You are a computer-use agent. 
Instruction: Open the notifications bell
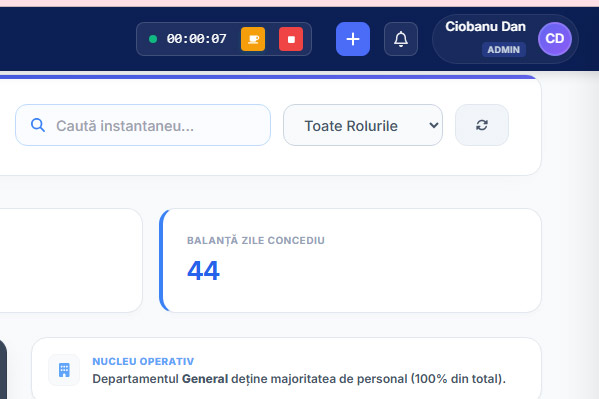click(401, 39)
